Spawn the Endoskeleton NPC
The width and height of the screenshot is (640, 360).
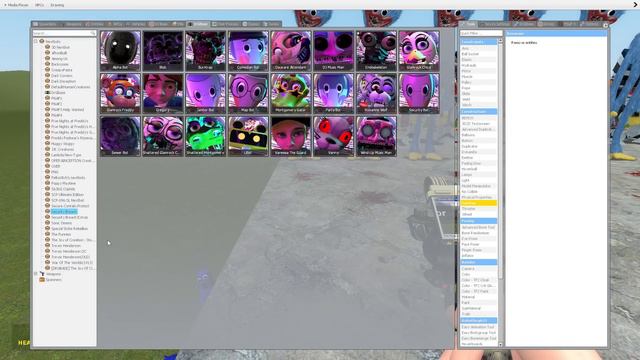376,51
